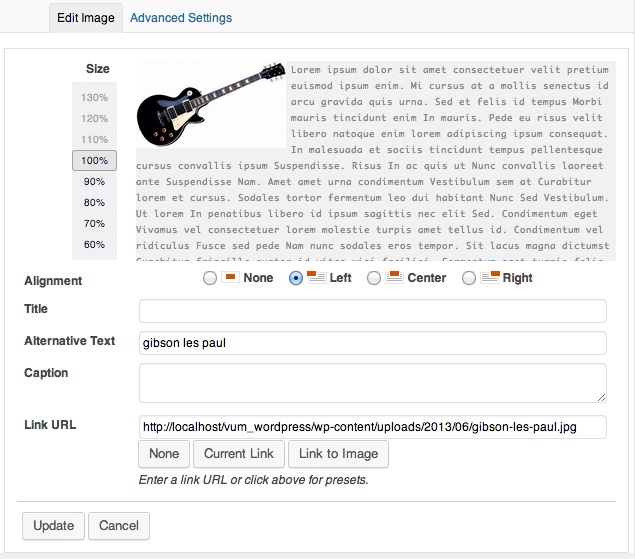Click the None link preset button

pyautogui.click(x=164, y=454)
